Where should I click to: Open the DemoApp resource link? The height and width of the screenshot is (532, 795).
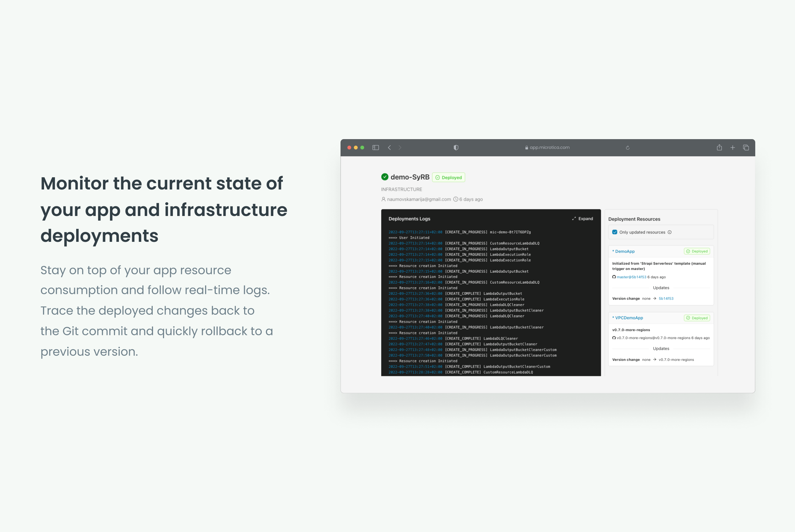624,251
